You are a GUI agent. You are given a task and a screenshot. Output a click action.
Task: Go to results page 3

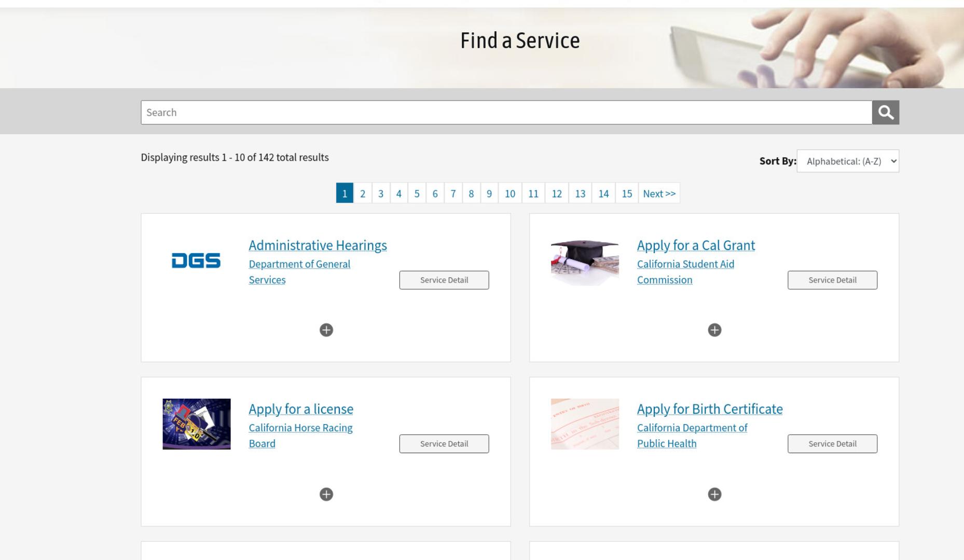pos(381,193)
